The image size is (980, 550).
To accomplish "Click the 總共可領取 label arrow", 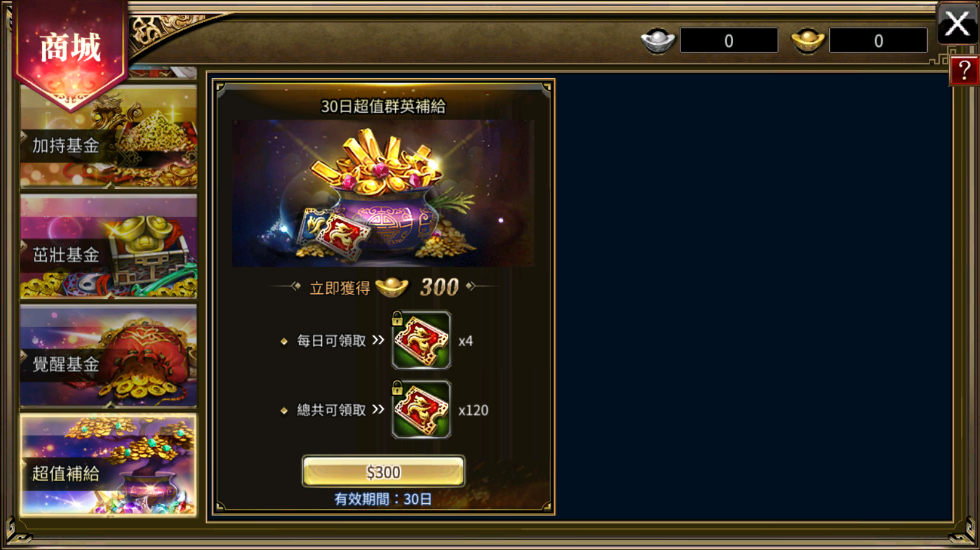I will [x=378, y=409].
